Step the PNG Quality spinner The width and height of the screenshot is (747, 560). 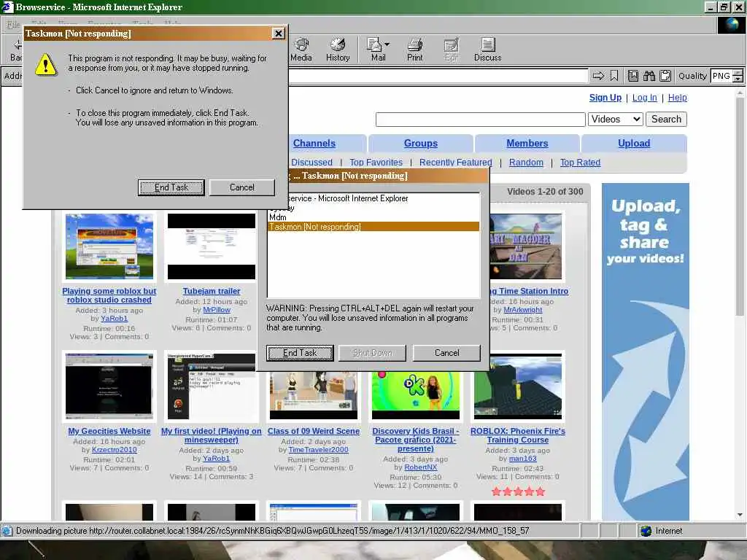738,76
